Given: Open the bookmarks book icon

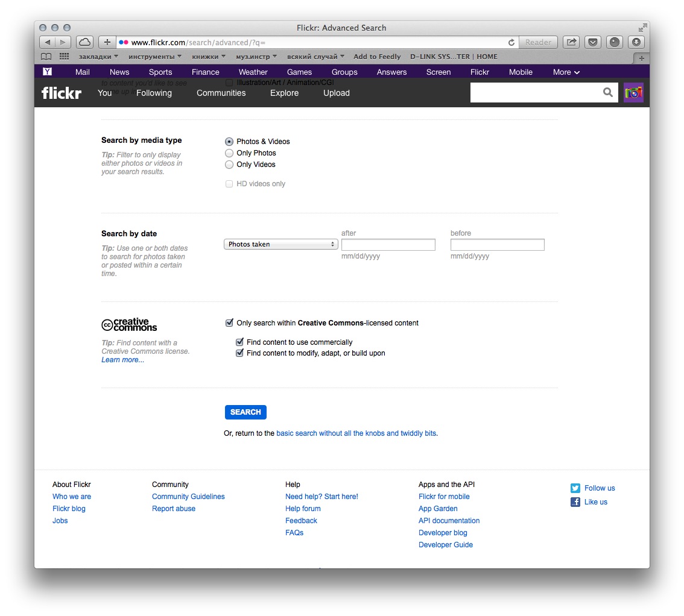Looking at the screenshot, I should coord(46,57).
